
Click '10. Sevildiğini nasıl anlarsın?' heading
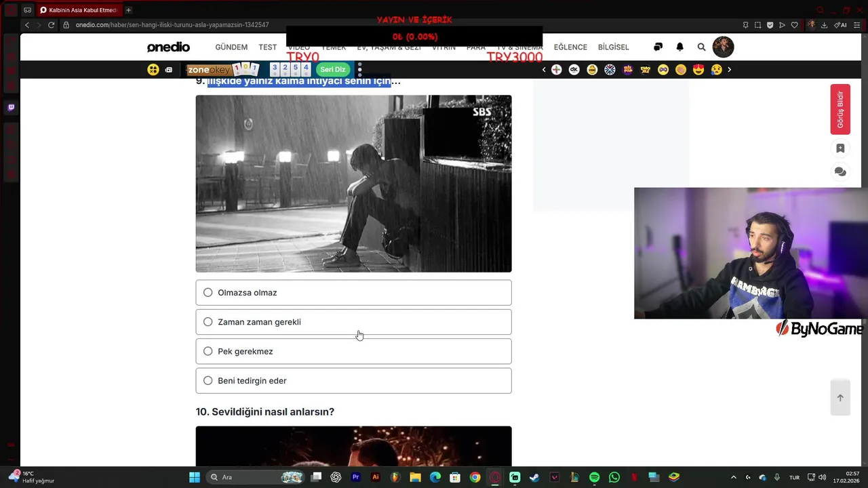(x=265, y=412)
